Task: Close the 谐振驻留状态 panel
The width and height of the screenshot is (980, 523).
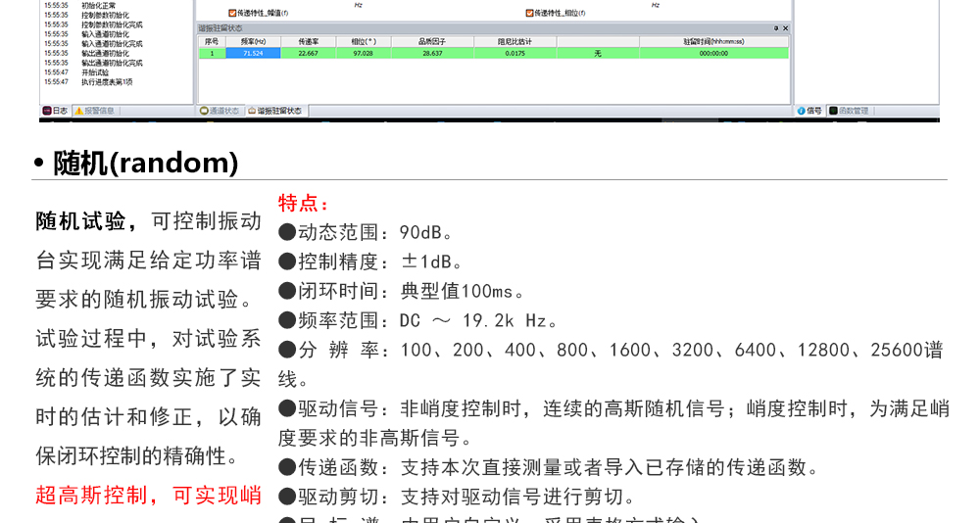Action: tap(785, 28)
